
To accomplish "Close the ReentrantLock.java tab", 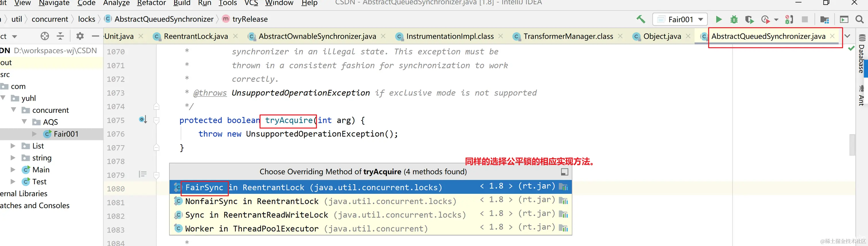I will point(235,36).
